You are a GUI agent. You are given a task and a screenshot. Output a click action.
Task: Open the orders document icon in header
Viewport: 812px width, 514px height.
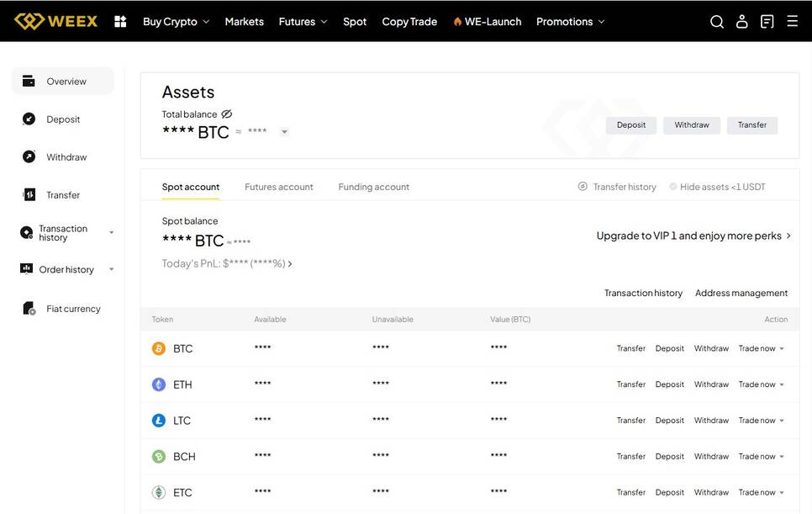(x=767, y=21)
